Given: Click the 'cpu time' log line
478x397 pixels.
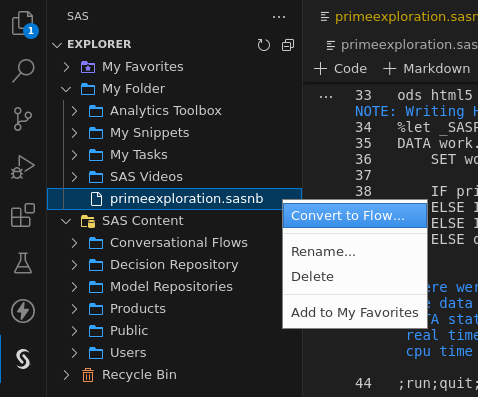Looking at the screenshot, I should pyautogui.click(x=439, y=351).
